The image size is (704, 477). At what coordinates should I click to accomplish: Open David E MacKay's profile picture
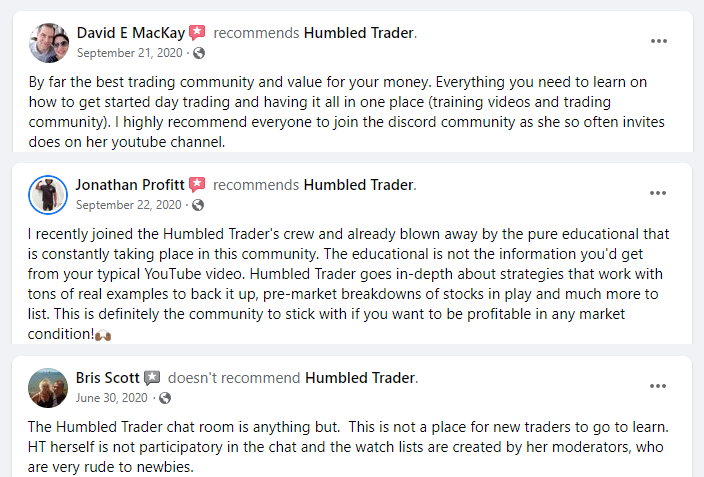pos(49,43)
